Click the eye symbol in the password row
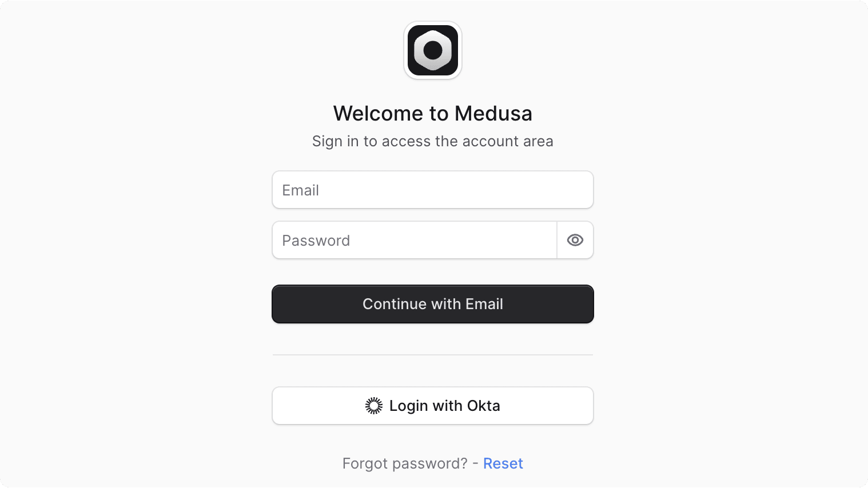This screenshot has width=868, height=488. [x=575, y=240]
